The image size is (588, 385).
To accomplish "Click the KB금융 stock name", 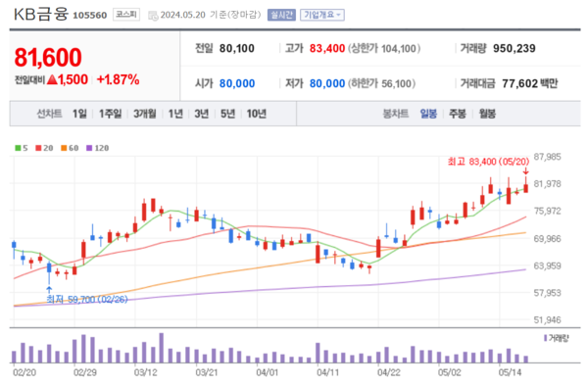I will [x=41, y=15].
